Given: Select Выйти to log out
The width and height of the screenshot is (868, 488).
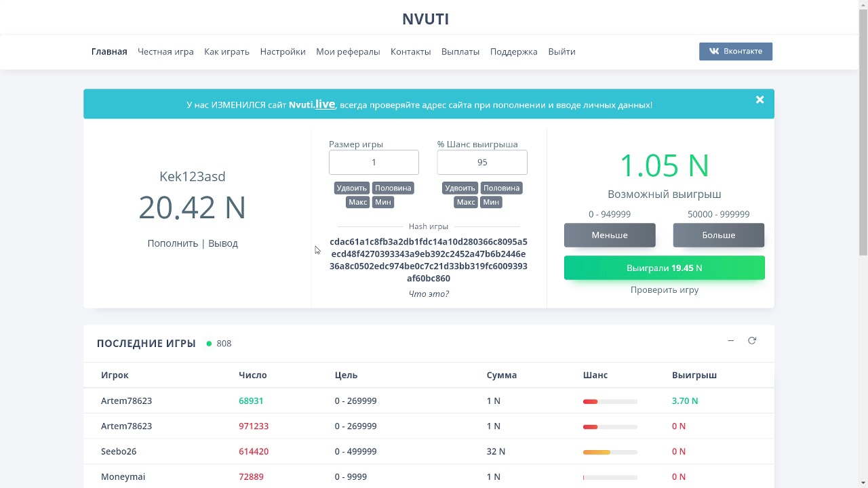Looking at the screenshot, I should pos(561,52).
